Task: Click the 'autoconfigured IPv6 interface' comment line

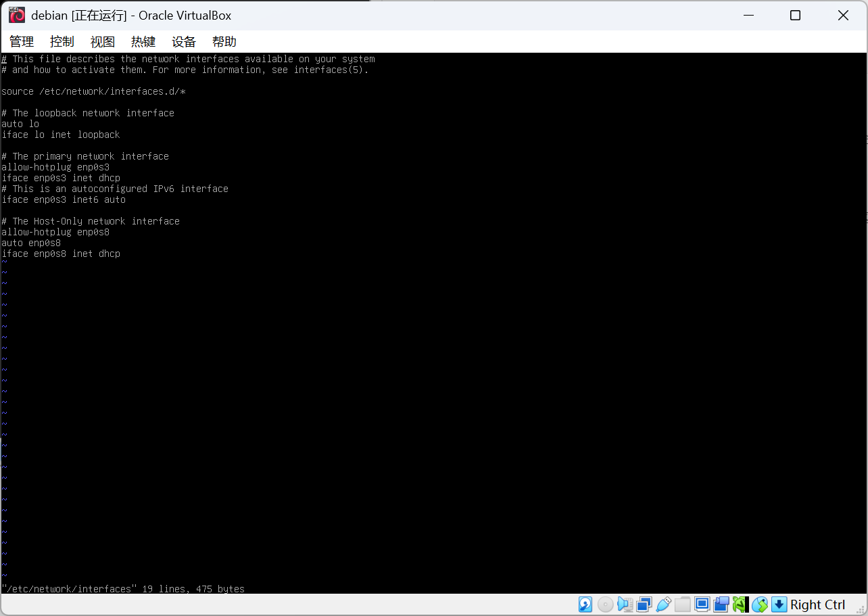Action: pyautogui.click(x=115, y=189)
